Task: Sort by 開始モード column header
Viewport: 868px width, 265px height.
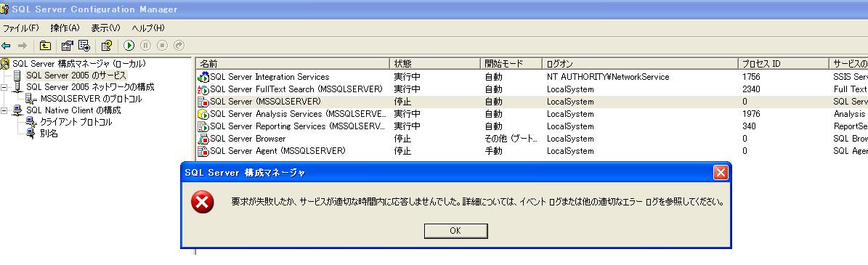Action: click(x=511, y=64)
